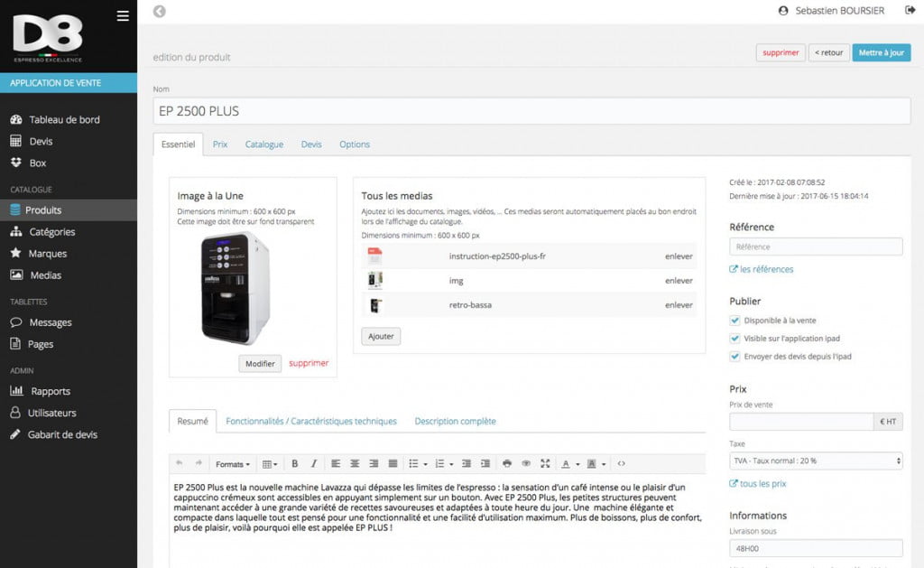This screenshot has width=924, height=568.
Task: Click the print icon in the editor toolbar
Action: pos(507,463)
